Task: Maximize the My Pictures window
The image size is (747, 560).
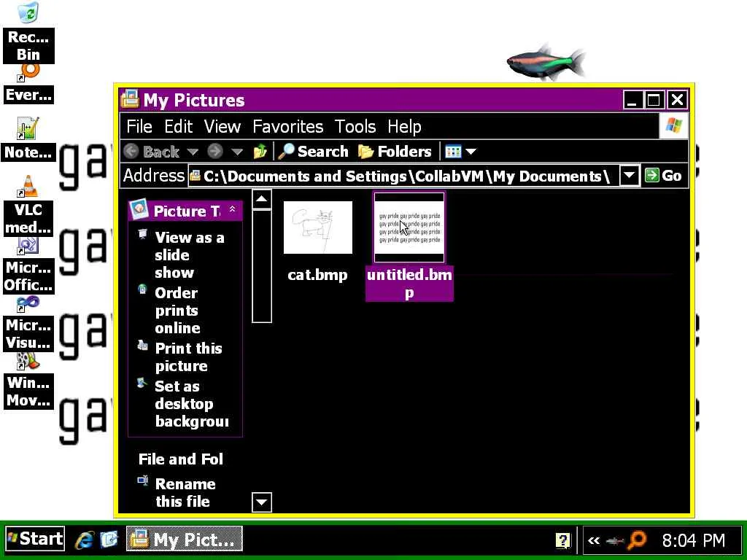Action: tap(654, 100)
